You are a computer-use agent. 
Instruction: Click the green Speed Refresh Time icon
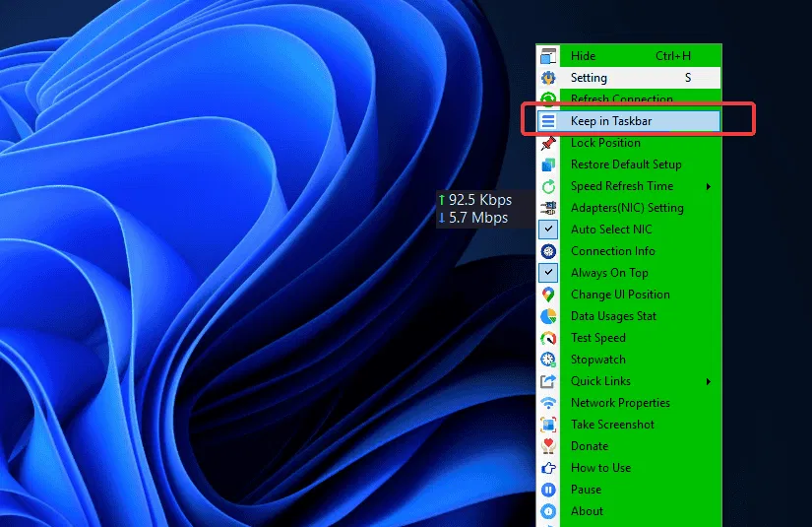[548, 186]
